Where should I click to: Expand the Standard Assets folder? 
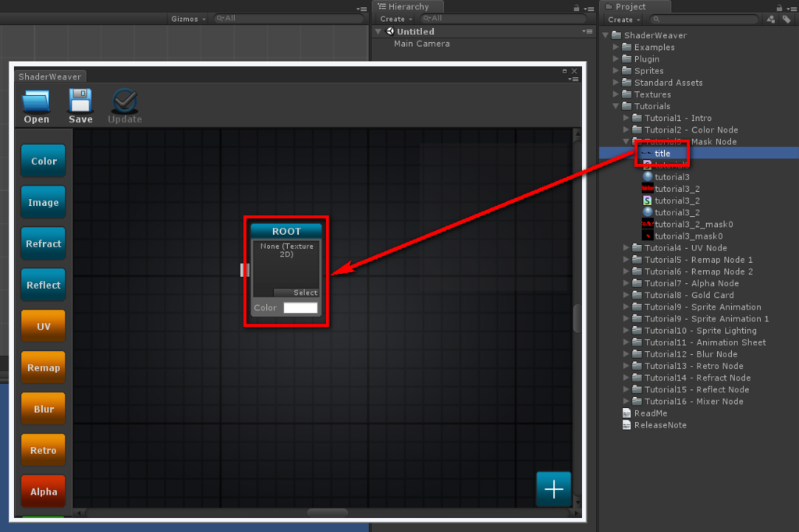[x=616, y=82]
